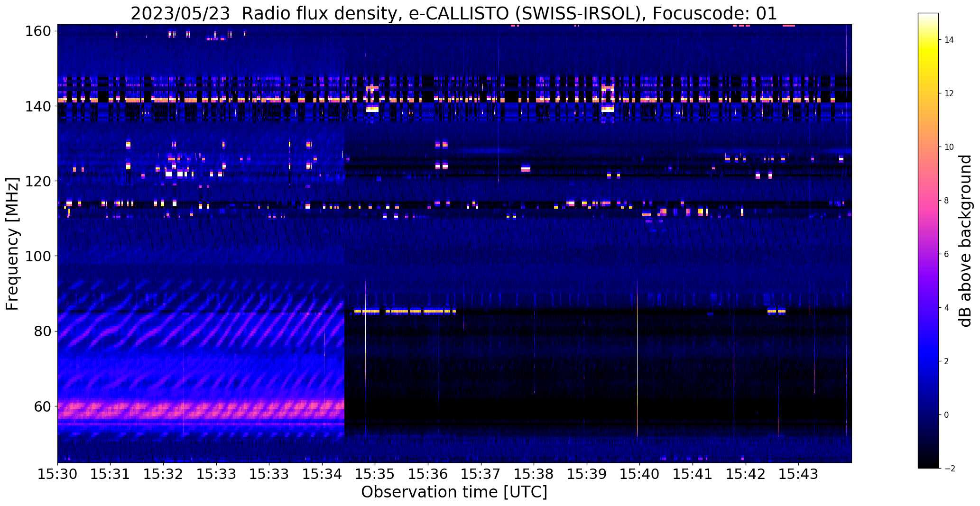This screenshot has width=980, height=506.
Task: Click the 6 tick on the colorbar
Action: [946, 254]
